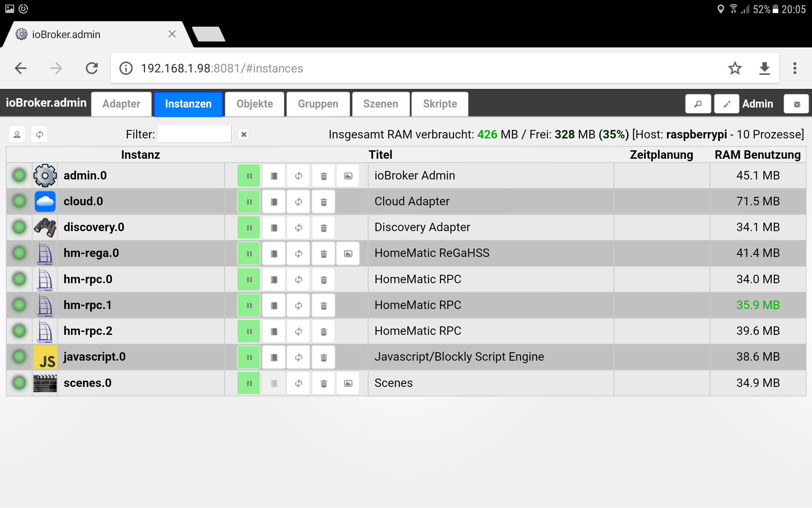Pause the hm-rpc.1 instance
This screenshot has width=812, height=508.
249,305
